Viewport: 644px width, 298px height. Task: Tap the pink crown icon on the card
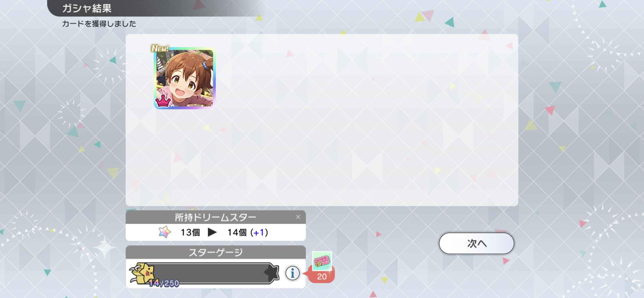[x=163, y=101]
